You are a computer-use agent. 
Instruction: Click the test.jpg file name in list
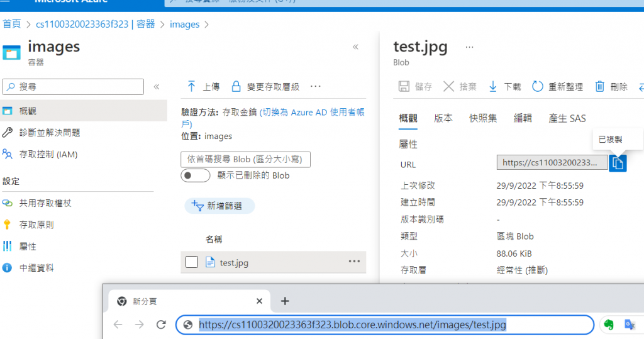coord(234,262)
